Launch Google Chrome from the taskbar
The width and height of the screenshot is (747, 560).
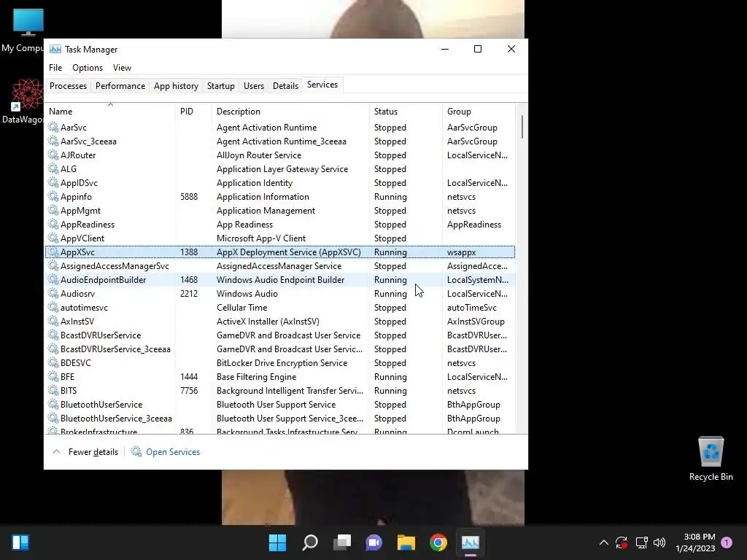[x=438, y=542]
